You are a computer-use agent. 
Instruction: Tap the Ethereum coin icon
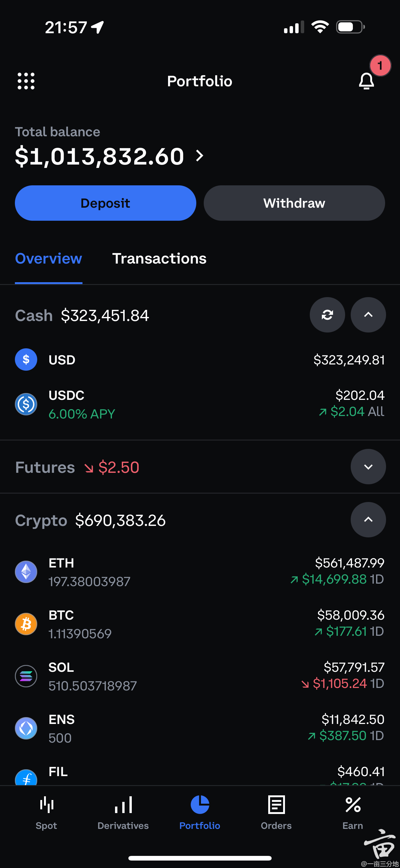(26, 572)
